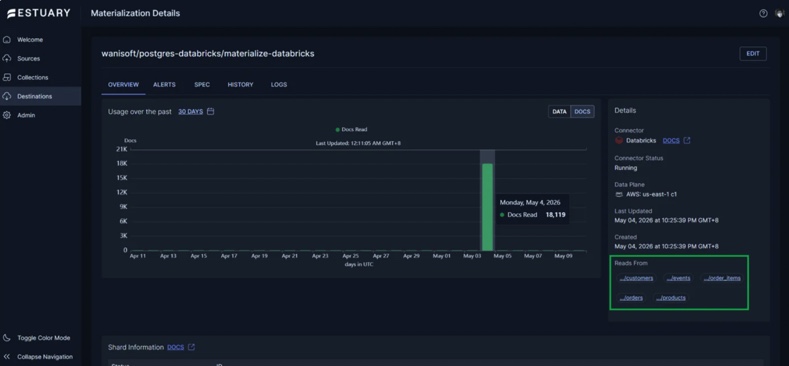Click the 18,119 tooltip value
Image resolution: width=789 pixels, height=366 pixels.
pyautogui.click(x=556, y=214)
